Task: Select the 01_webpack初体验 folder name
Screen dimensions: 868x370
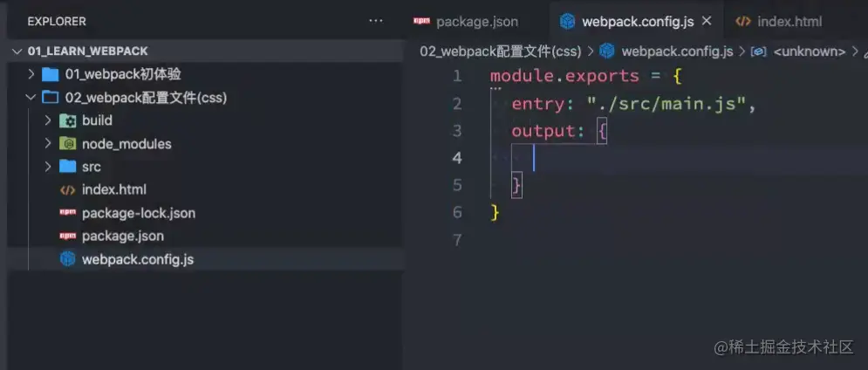Action: [123, 74]
